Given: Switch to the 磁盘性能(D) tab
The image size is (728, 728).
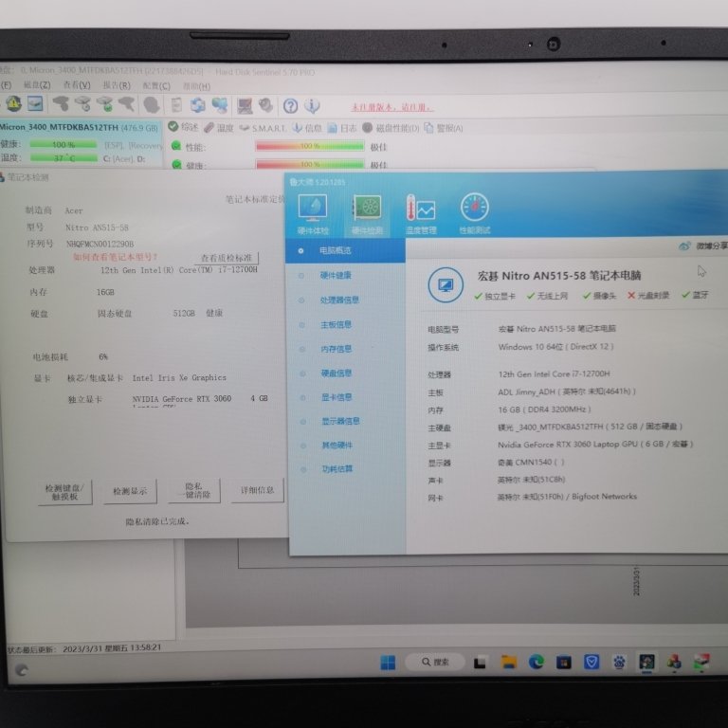Looking at the screenshot, I should click(x=391, y=128).
